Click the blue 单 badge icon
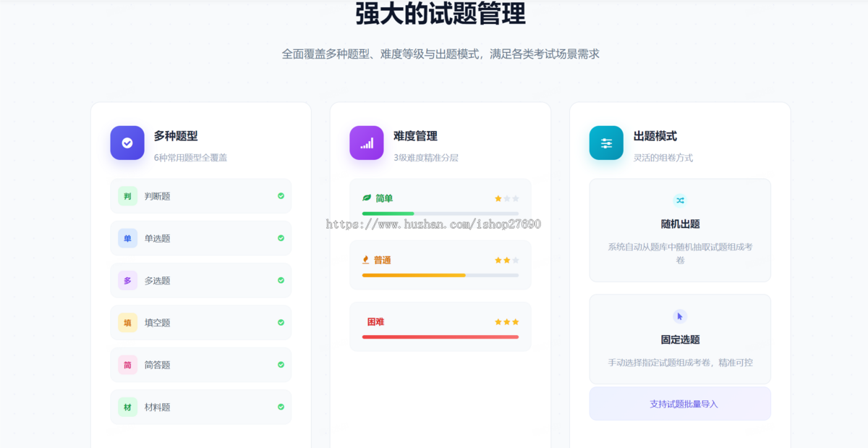The image size is (868, 448). coord(127,238)
